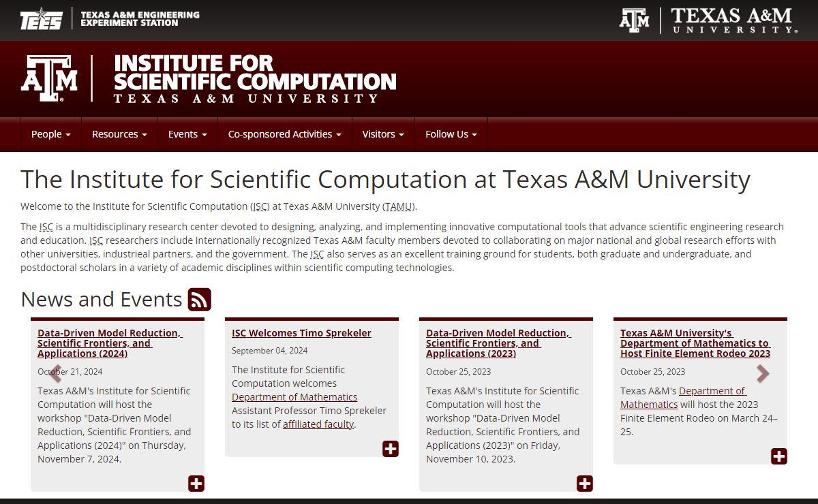Open the Resources dropdown menu
Image resolution: width=818 pixels, height=504 pixels.
click(x=119, y=134)
